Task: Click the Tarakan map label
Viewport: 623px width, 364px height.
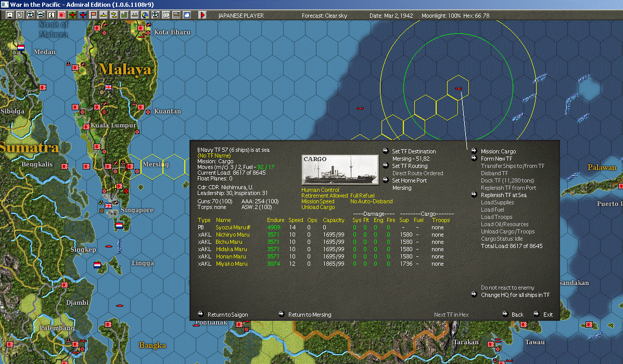Action: pyautogui.click(x=466, y=342)
